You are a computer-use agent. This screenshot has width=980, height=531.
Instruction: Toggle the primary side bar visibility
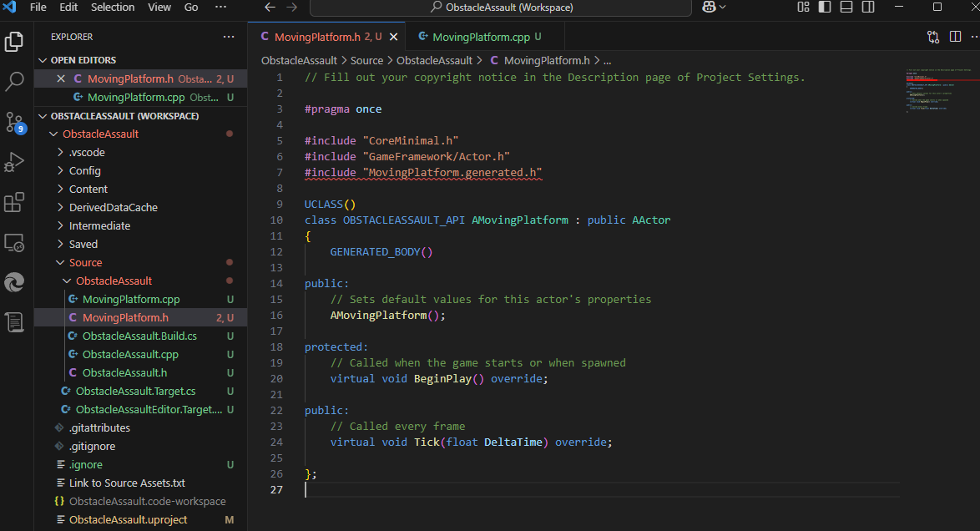pos(825,7)
